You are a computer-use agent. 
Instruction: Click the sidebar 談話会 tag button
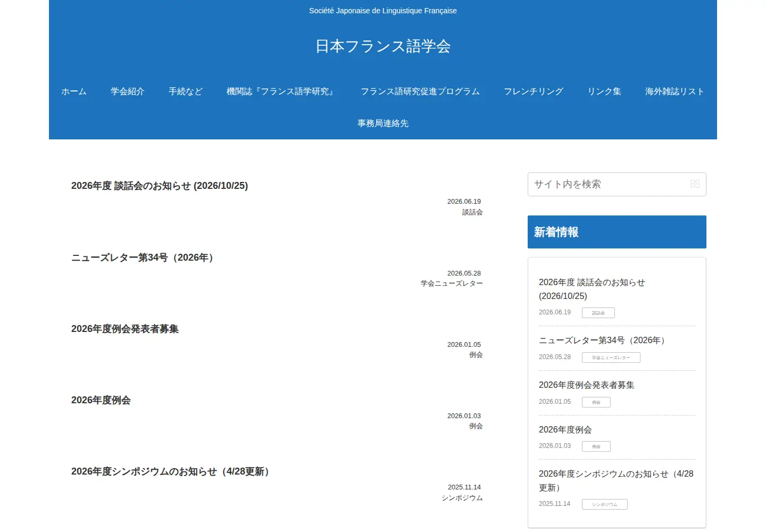tap(598, 313)
